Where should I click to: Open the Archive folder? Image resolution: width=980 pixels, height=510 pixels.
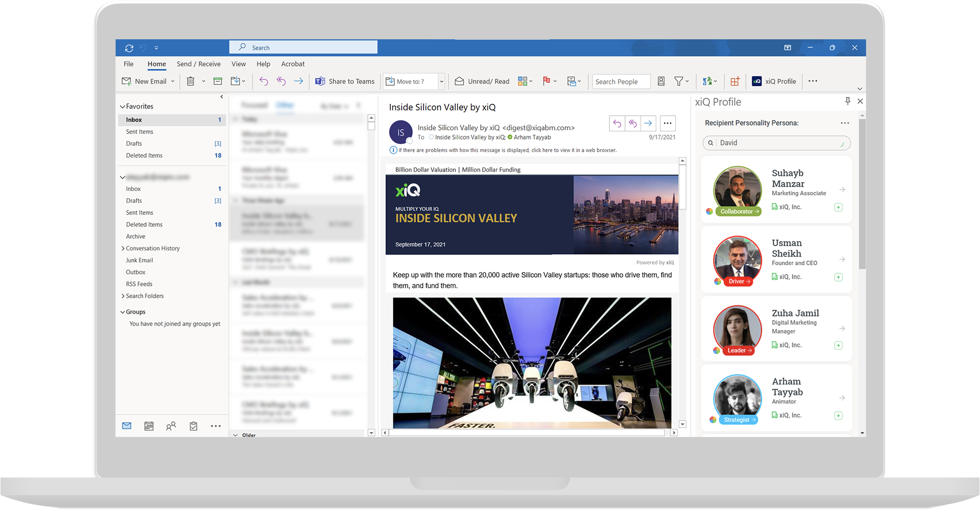[136, 237]
